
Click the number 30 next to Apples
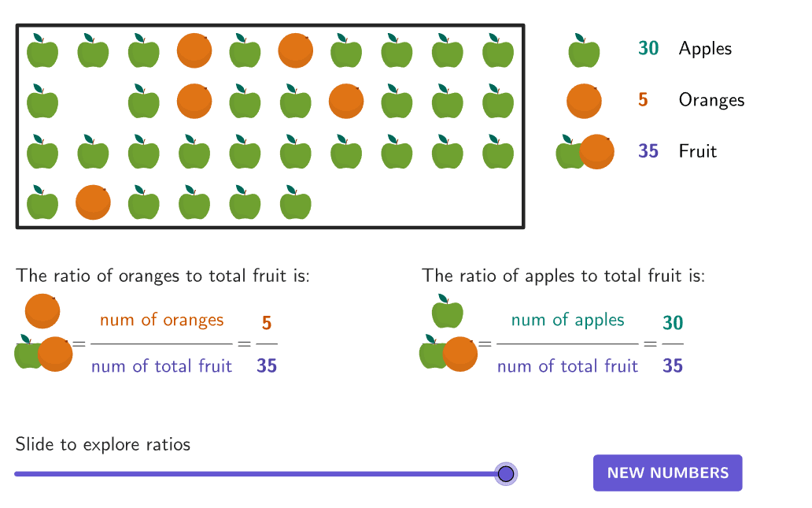[648, 49]
